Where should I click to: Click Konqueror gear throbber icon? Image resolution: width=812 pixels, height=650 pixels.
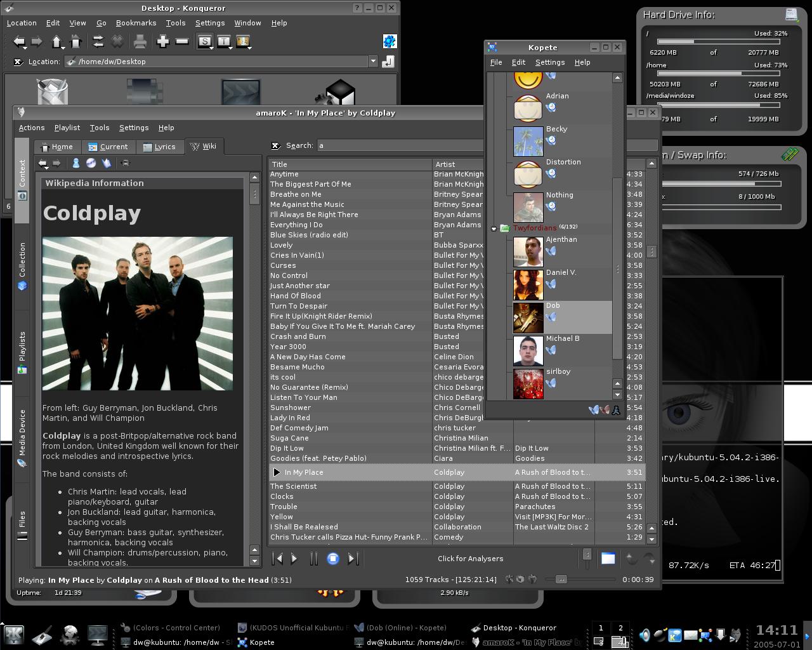(390, 41)
